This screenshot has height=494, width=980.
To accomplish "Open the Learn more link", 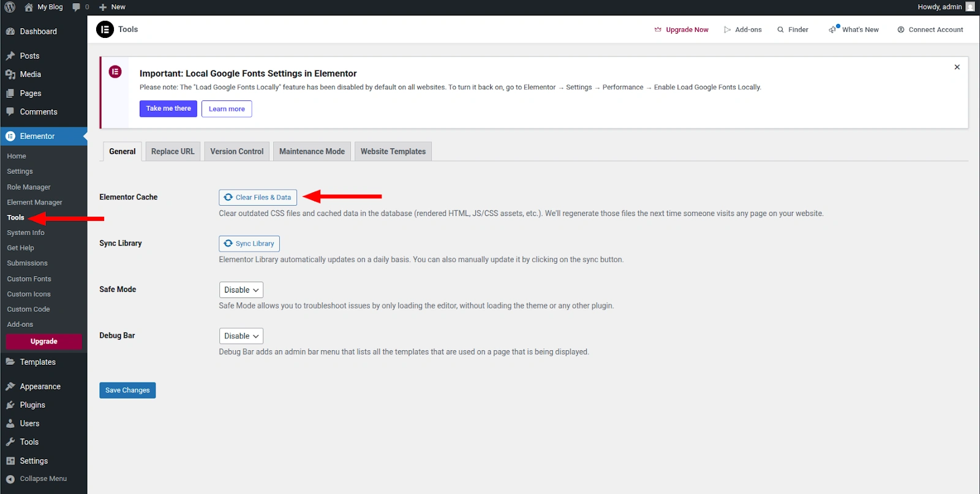I will [x=227, y=109].
